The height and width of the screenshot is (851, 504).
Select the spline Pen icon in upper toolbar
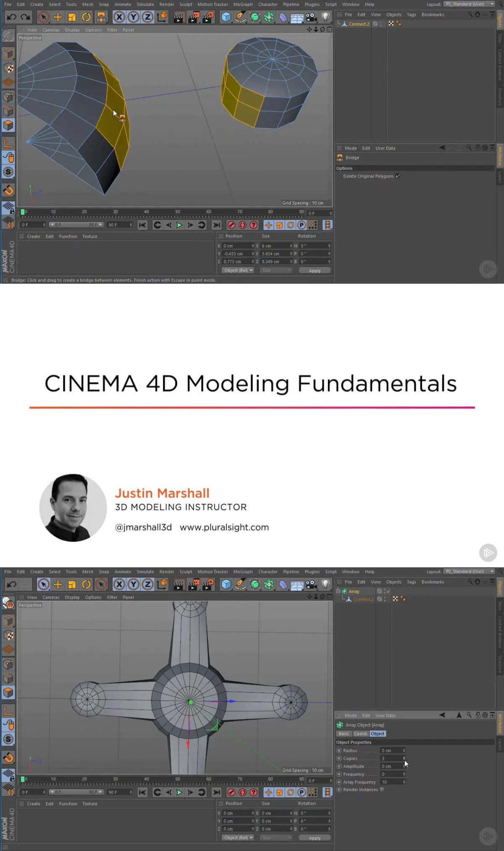click(x=240, y=17)
